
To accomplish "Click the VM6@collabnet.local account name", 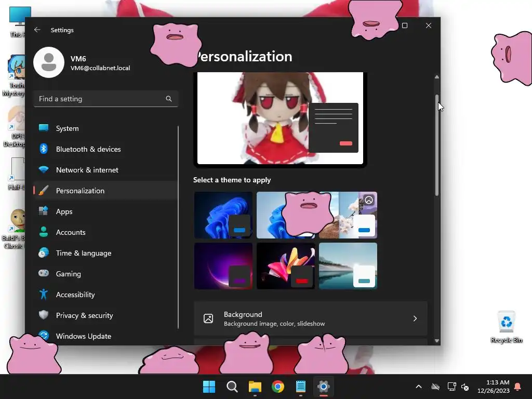I will (x=100, y=68).
